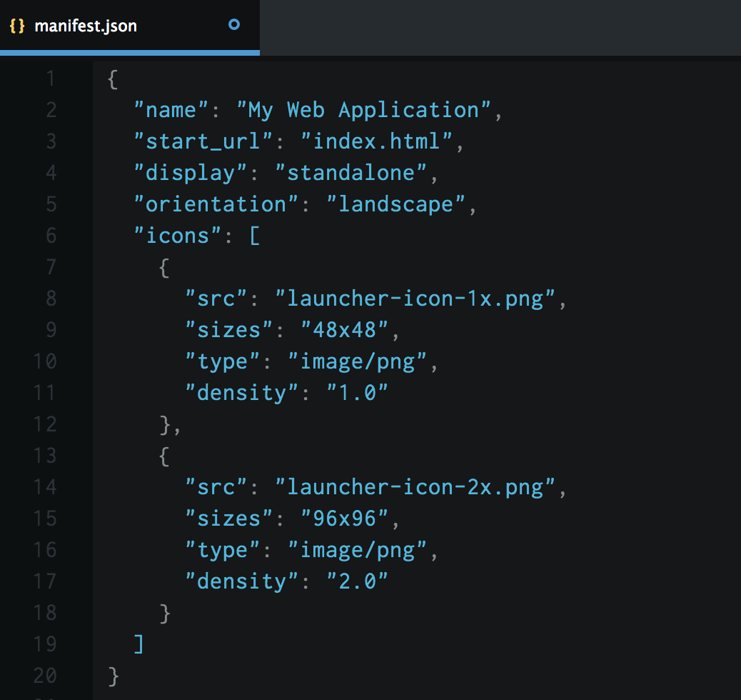Image resolution: width=741 pixels, height=700 pixels.
Task: Click the "src" key on line 8
Action: tap(216, 299)
